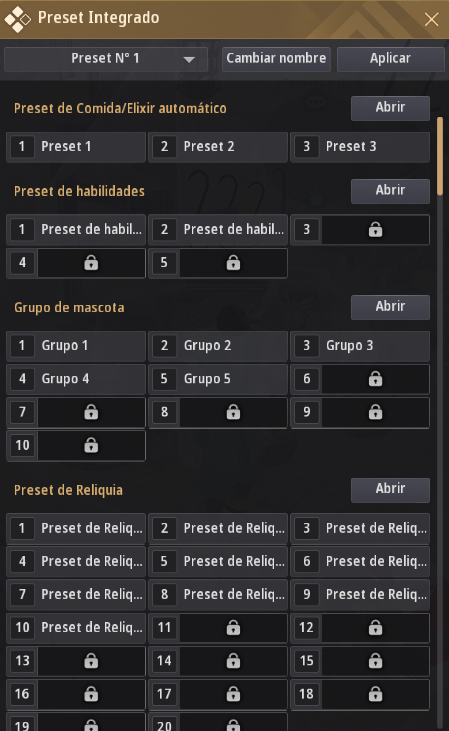
Task: Open the Preset de habilidades section
Action: click(x=390, y=191)
